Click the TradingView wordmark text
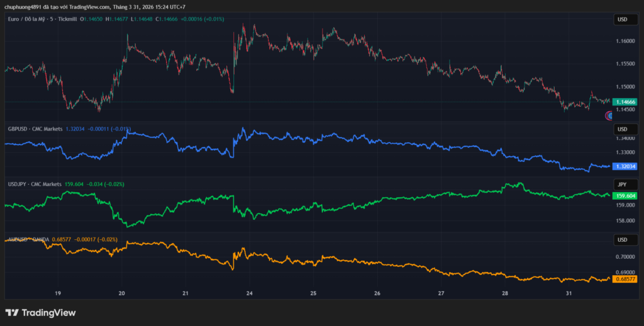Viewport: 644px width, 326px height. click(48, 312)
